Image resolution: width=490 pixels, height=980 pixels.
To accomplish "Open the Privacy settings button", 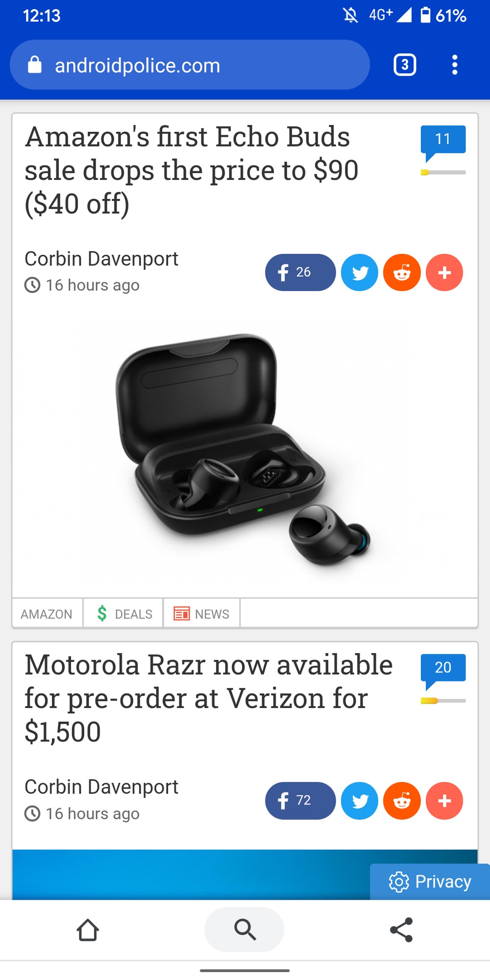I will pos(430,882).
